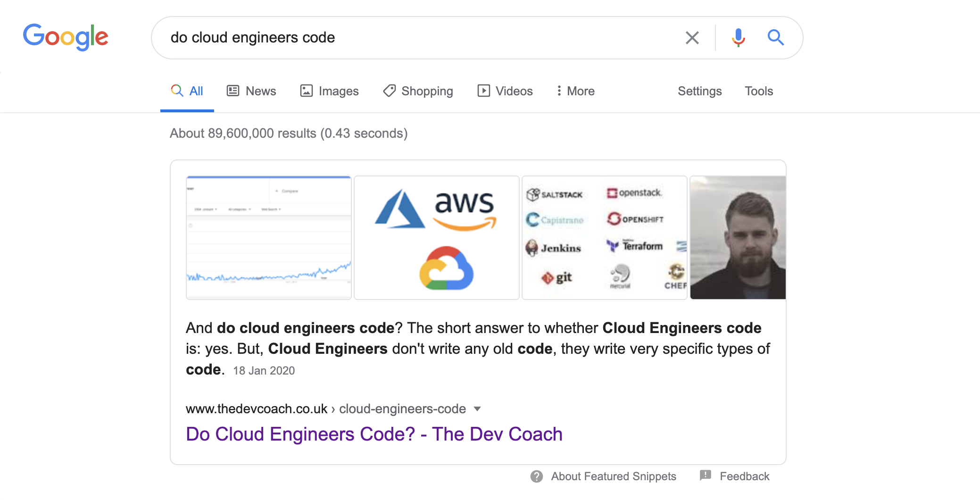980x500 pixels.
Task: Open search Settings
Action: click(x=699, y=91)
